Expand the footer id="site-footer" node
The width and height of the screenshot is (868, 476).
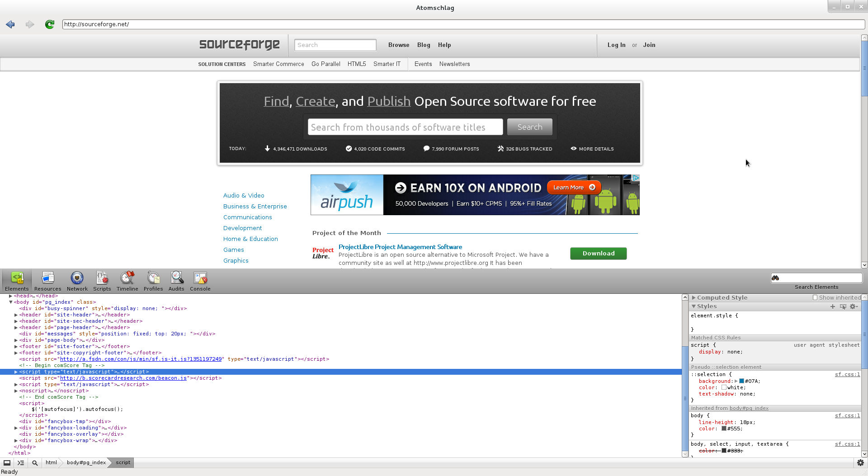point(16,346)
